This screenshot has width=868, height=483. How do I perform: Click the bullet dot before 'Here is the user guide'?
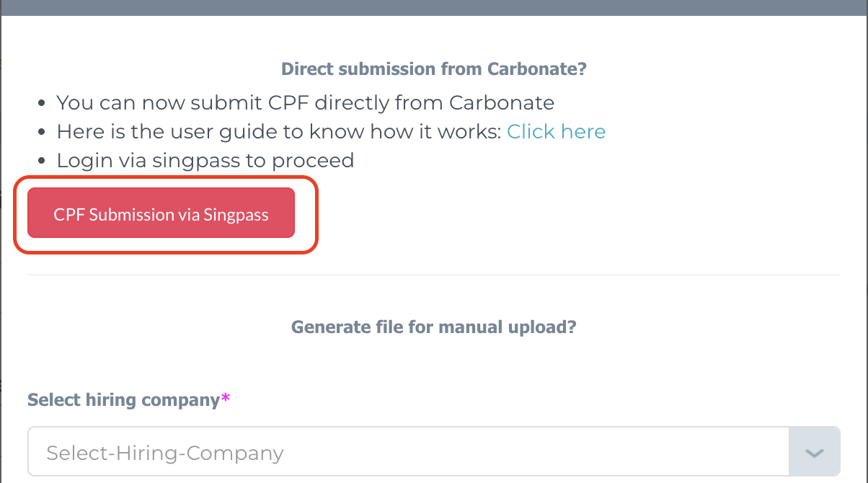(x=43, y=133)
